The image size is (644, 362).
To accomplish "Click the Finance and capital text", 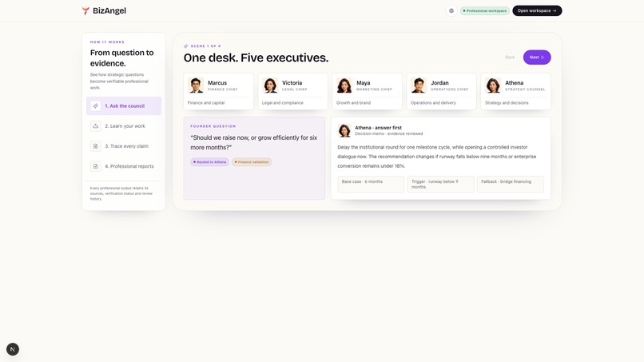I will tap(206, 103).
